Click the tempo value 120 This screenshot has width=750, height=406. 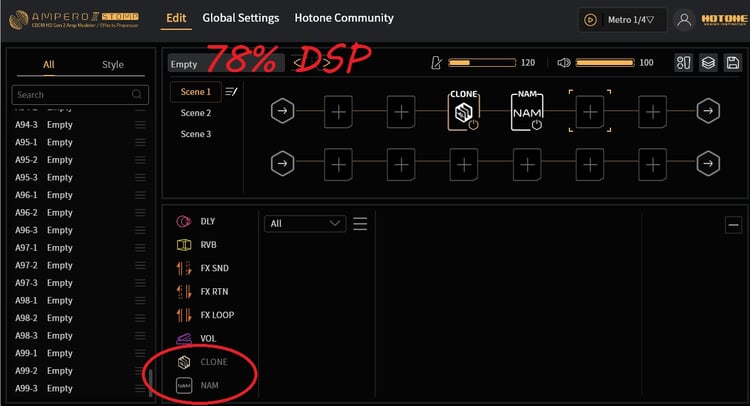pos(528,63)
